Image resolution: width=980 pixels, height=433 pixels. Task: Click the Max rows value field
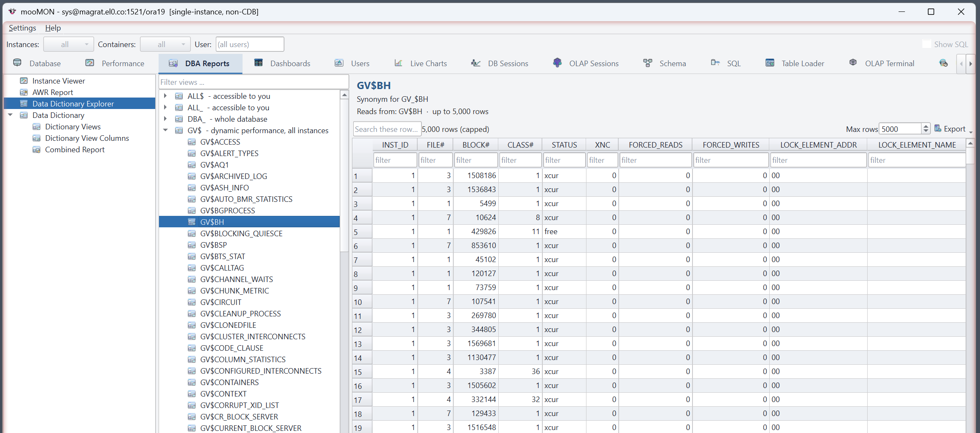[900, 129]
